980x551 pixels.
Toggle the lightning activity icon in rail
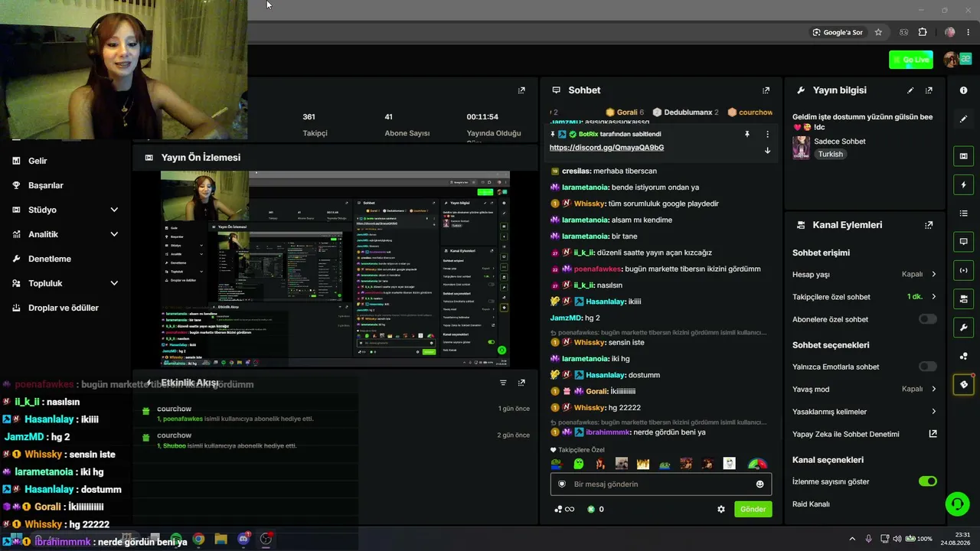[963, 184]
